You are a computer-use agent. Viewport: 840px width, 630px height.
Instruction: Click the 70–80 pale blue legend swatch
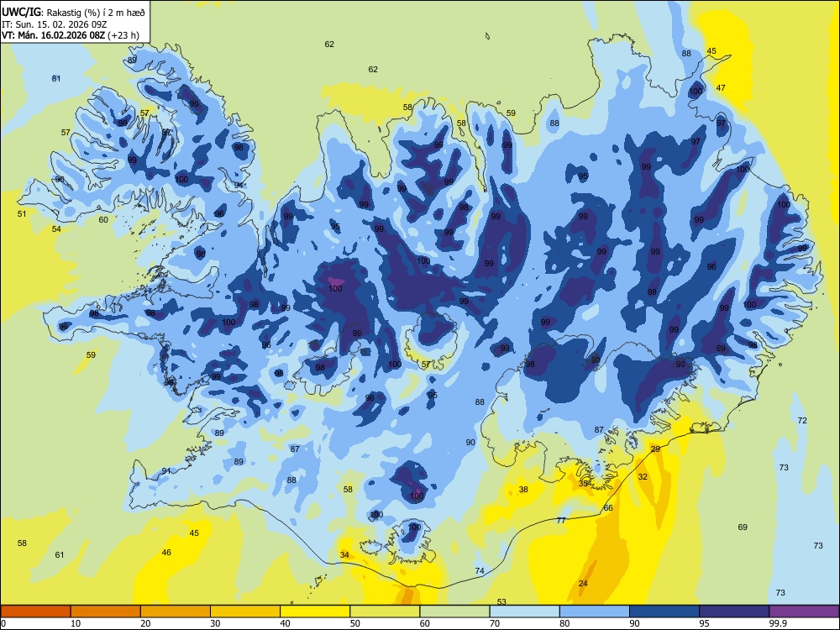point(524,612)
